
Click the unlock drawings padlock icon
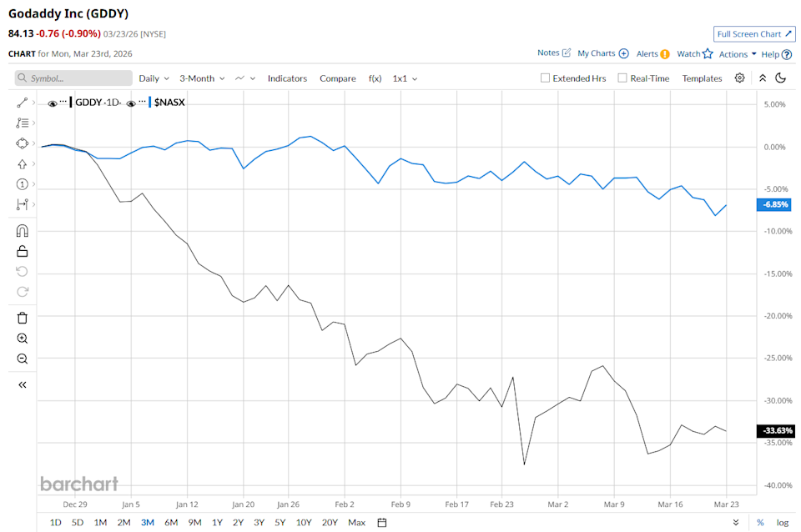coord(23,251)
